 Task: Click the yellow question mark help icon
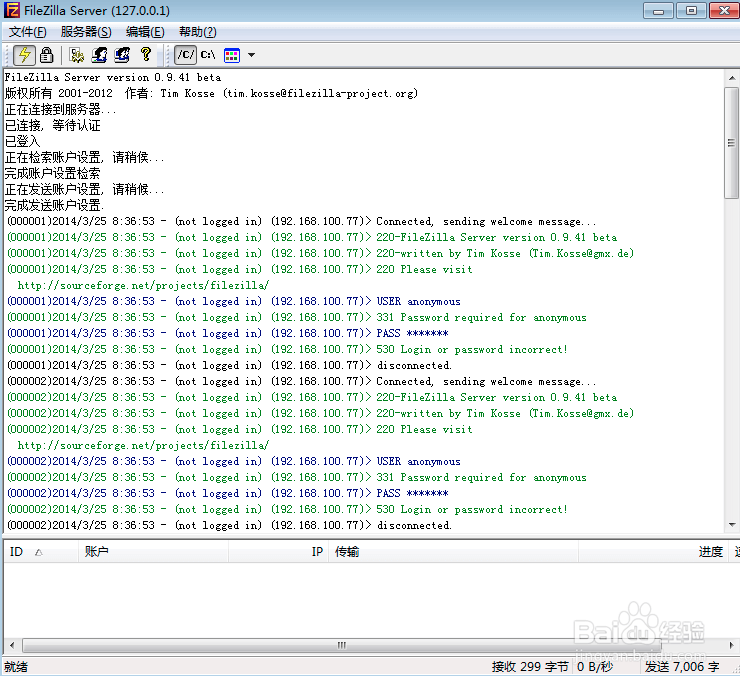pyautogui.click(x=146, y=55)
